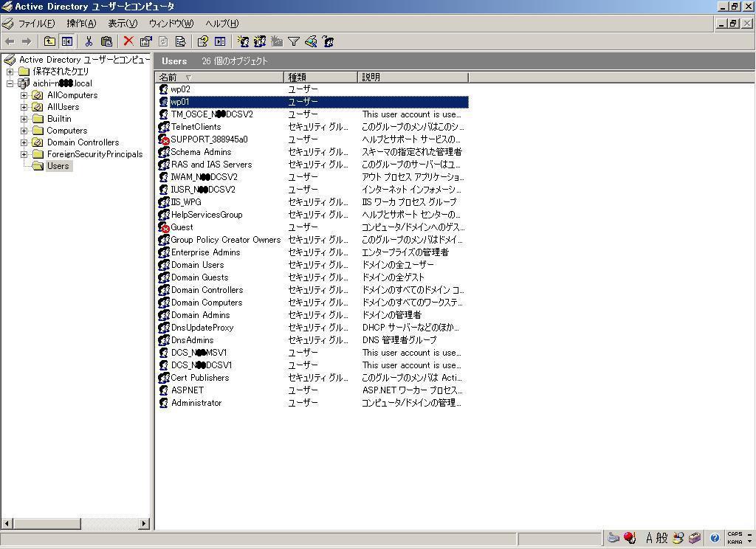Click the tree pane horizontal scrollbar thumb
Image resolution: width=756 pixels, height=549 pixels.
47,523
